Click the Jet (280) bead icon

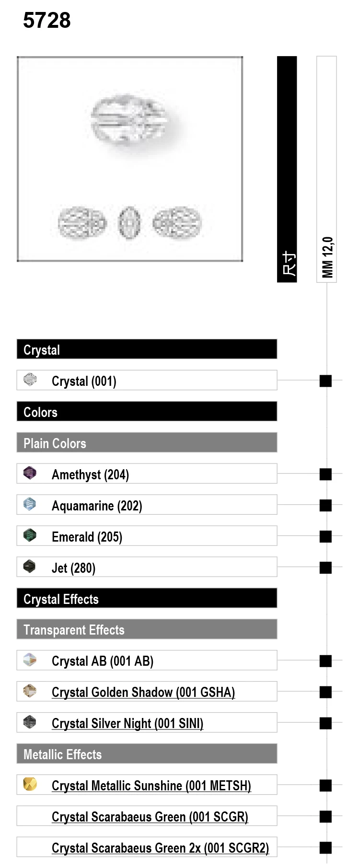point(30,567)
